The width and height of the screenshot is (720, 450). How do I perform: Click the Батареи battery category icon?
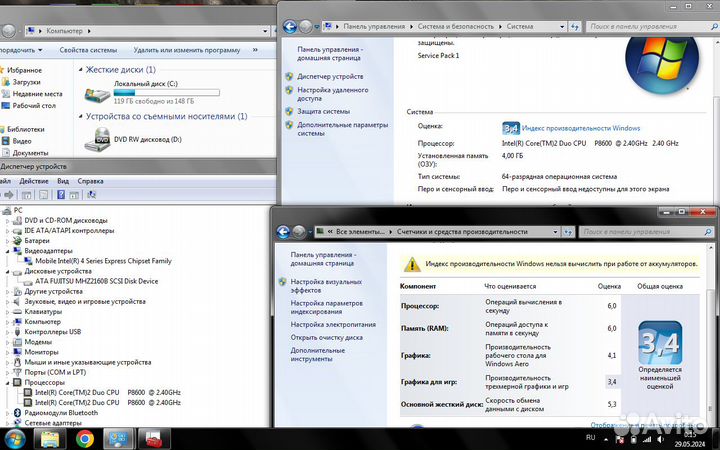[x=17, y=241]
